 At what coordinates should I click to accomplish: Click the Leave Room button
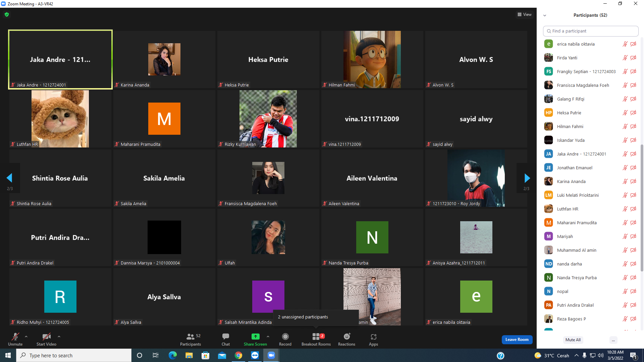click(517, 340)
